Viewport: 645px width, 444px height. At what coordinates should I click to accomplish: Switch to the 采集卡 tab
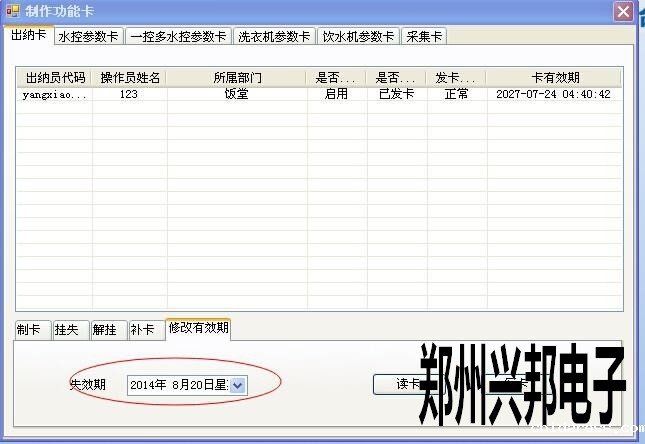pyautogui.click(x=424, y=37)
